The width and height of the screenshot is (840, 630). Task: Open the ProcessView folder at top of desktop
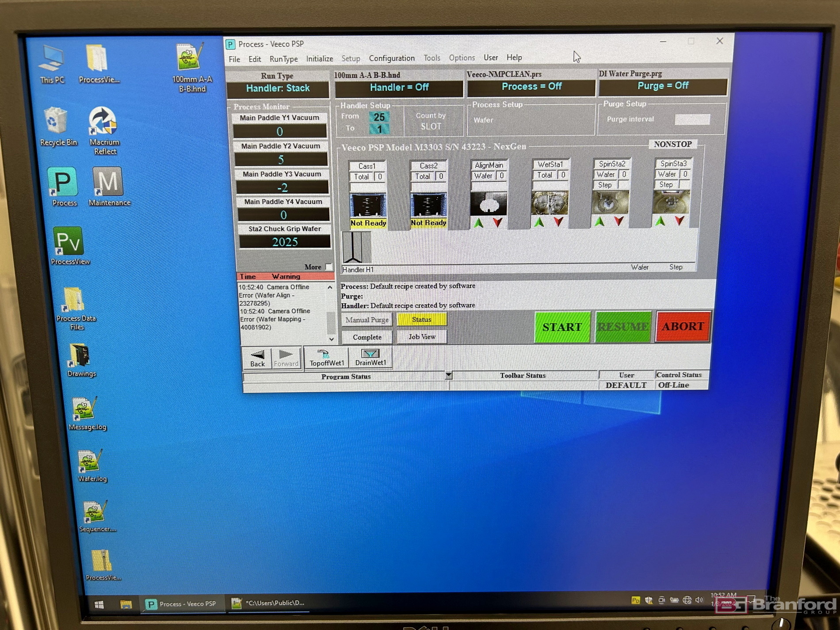point(99,64)
